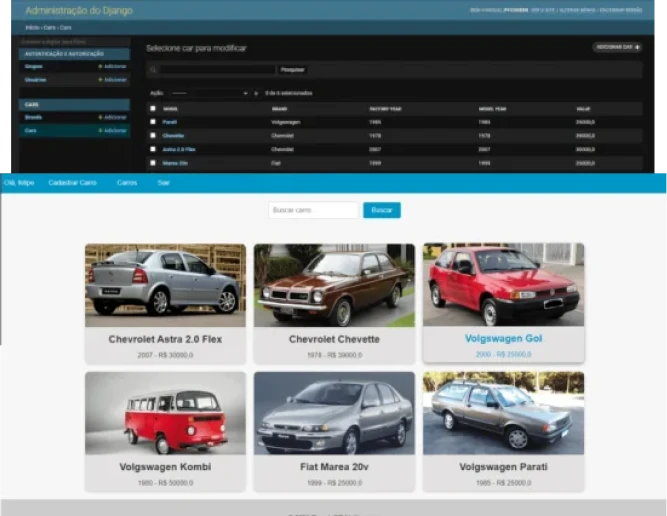Tick the select-all checkbox in table header
This screenshot has height=516, width=667.
(153, 108)
